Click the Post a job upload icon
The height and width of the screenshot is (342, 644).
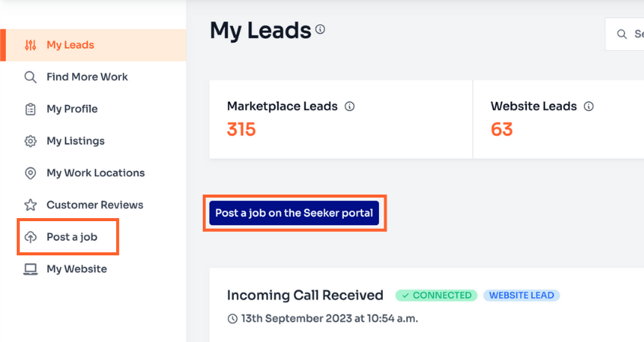point(30,237)
